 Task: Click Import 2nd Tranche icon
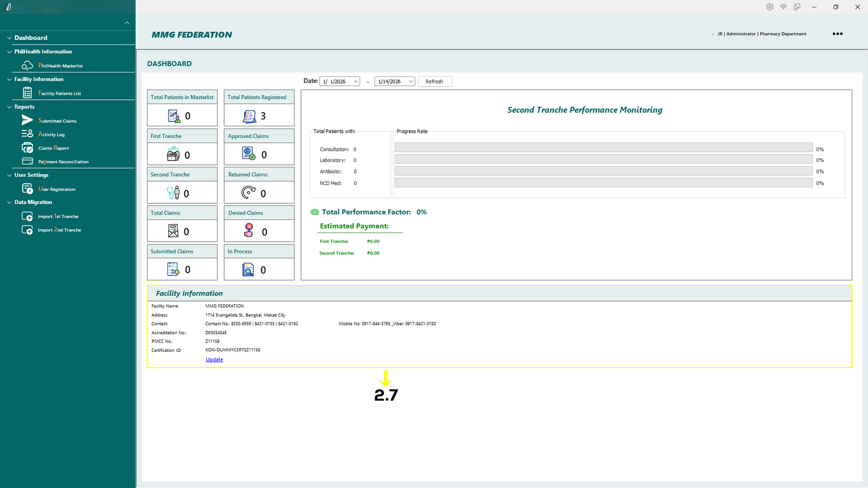pos(27,230)
